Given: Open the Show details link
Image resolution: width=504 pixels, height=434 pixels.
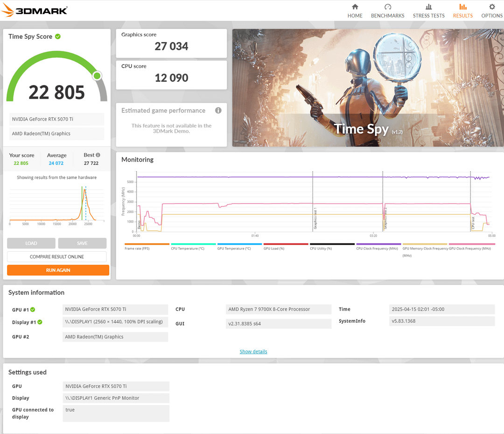Looking at the screenshot, I should [253, 352].
